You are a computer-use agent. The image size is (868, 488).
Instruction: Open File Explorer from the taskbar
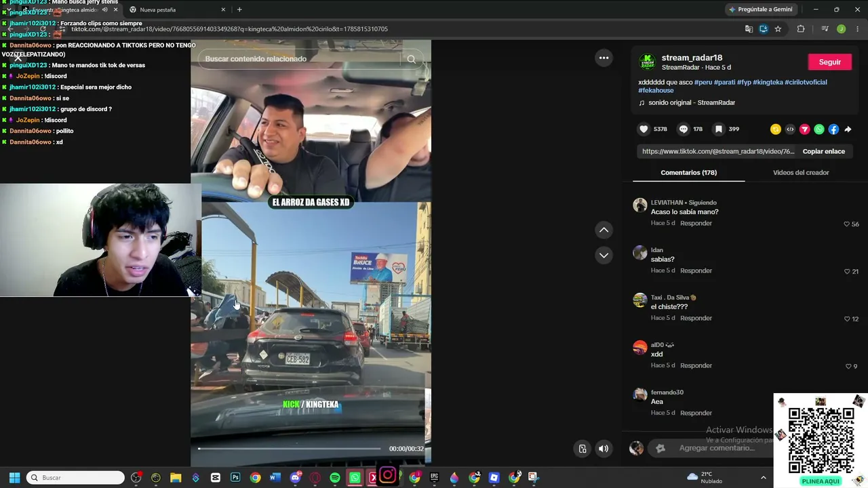coord(176,478)
